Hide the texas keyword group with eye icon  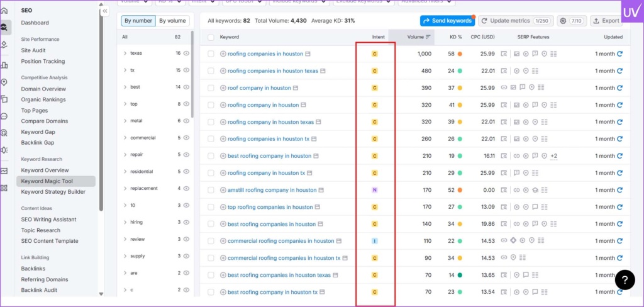click(x=186, y=53)
